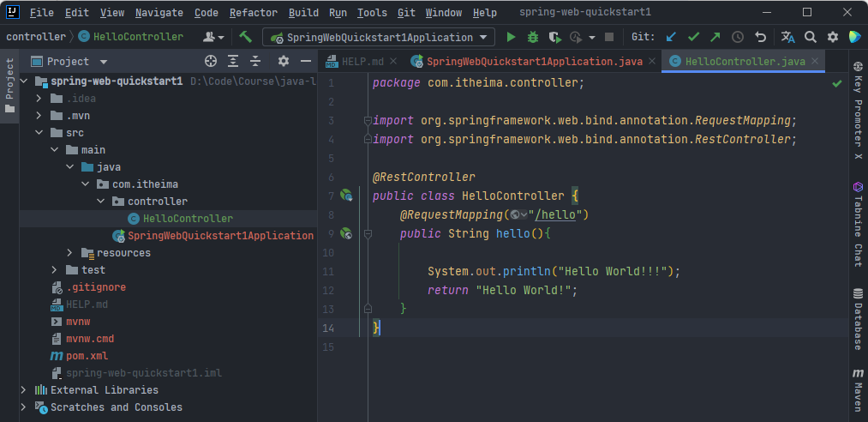Fold imports with line 3 fold marker

pyautogui.click(x=367, y=120)
